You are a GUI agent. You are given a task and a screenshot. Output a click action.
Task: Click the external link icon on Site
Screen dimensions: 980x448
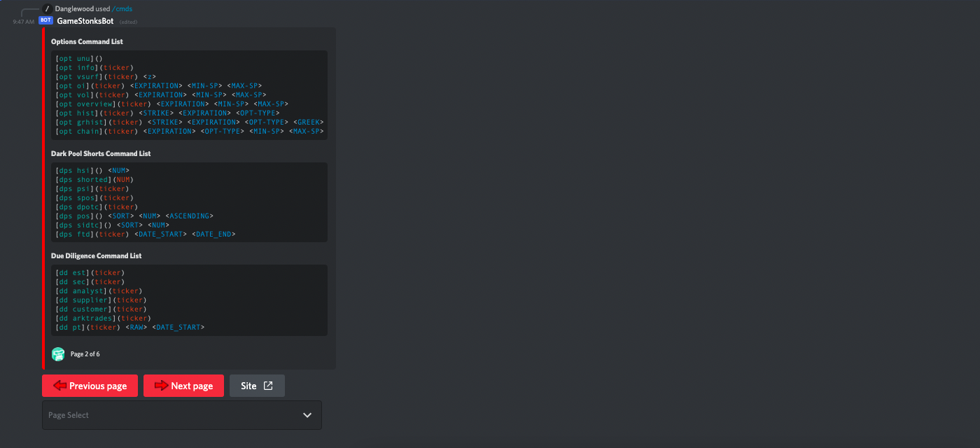(x=268, y=386)
